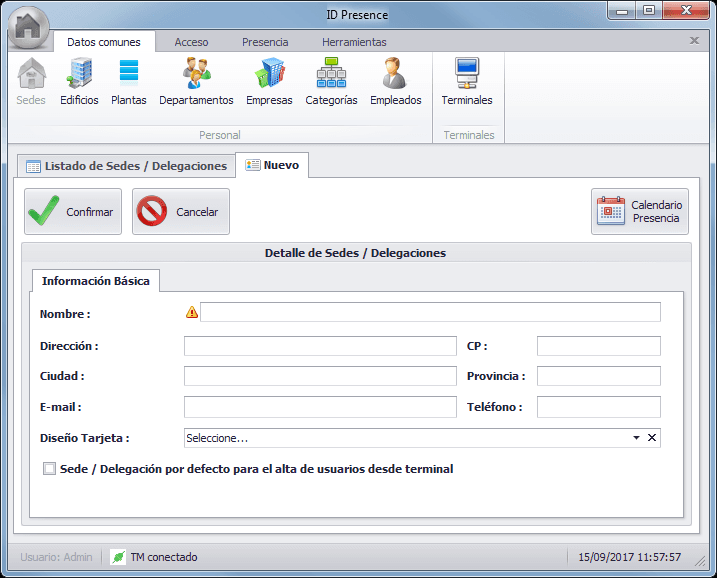
Task: Clear the Diseño Tarjeta selection
Action: tap(652, 438)
